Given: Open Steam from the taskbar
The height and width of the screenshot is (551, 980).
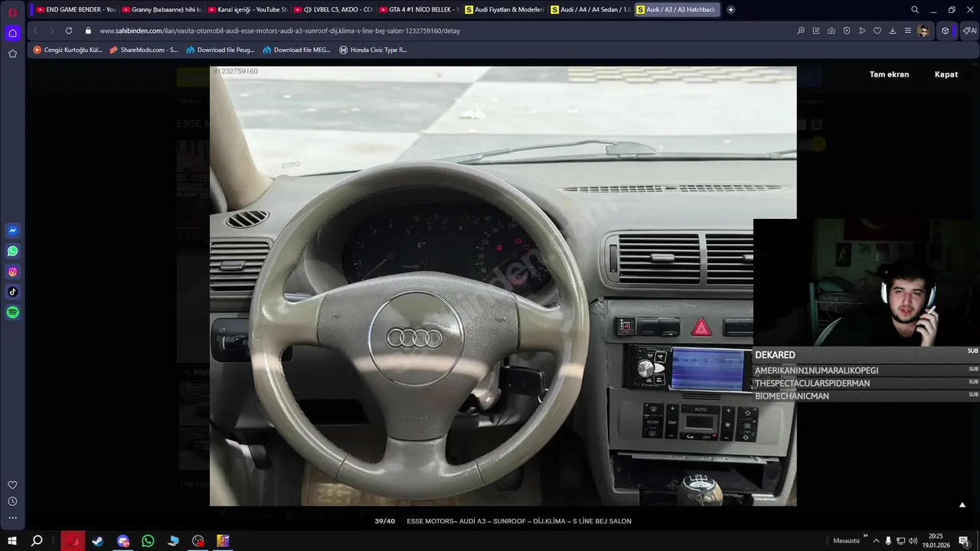Looking at the screenshot, I should (x=98, y=541).
